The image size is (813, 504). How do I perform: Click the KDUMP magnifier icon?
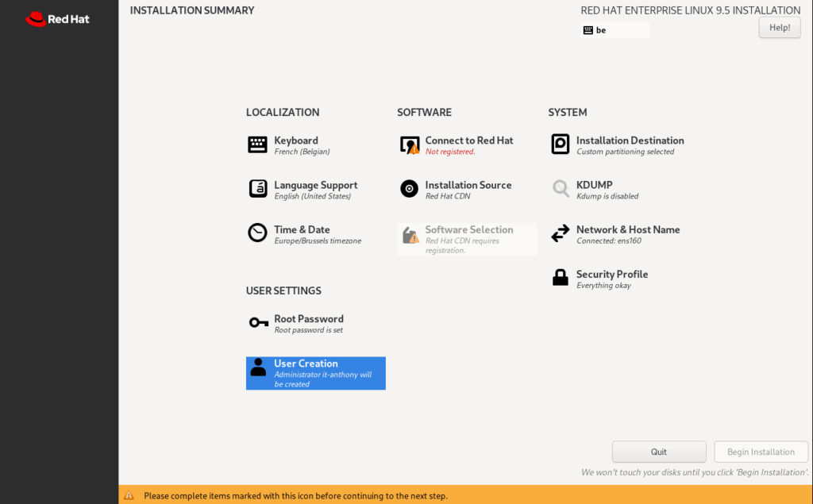pyautogui.click(x=561, y=189)
